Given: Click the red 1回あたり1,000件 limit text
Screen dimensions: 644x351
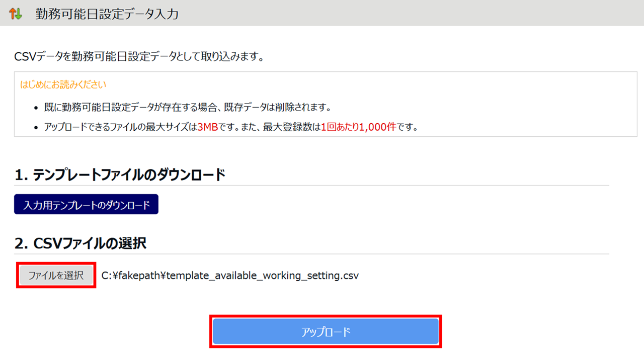Looking at the screenshot, I should click(x=358, y=127).
